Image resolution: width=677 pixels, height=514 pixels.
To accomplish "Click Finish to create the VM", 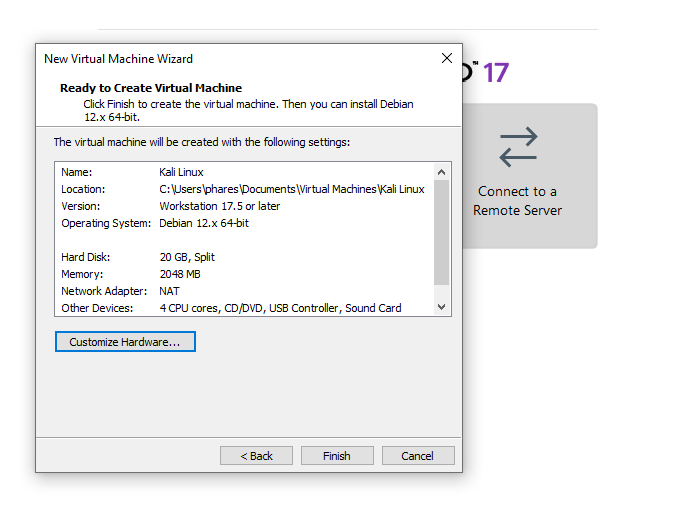I will click(x=337, y=456).
